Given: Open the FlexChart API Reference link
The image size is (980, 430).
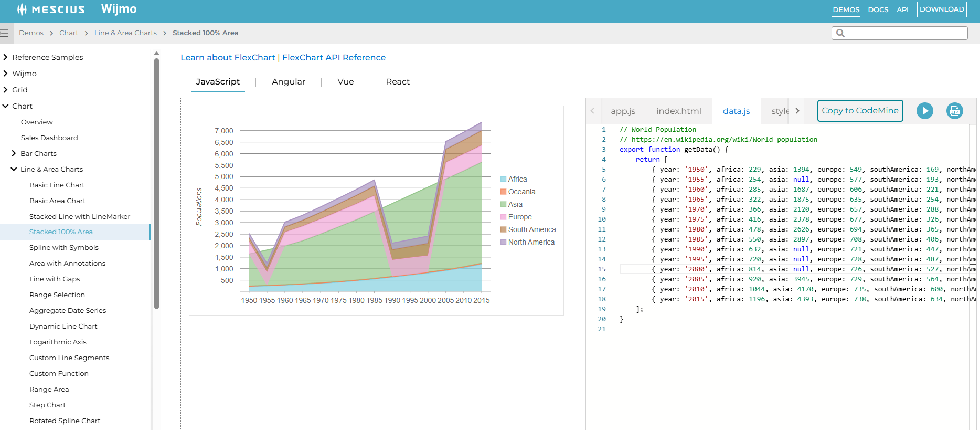Looking at the screenshot, I should [334, 58].
